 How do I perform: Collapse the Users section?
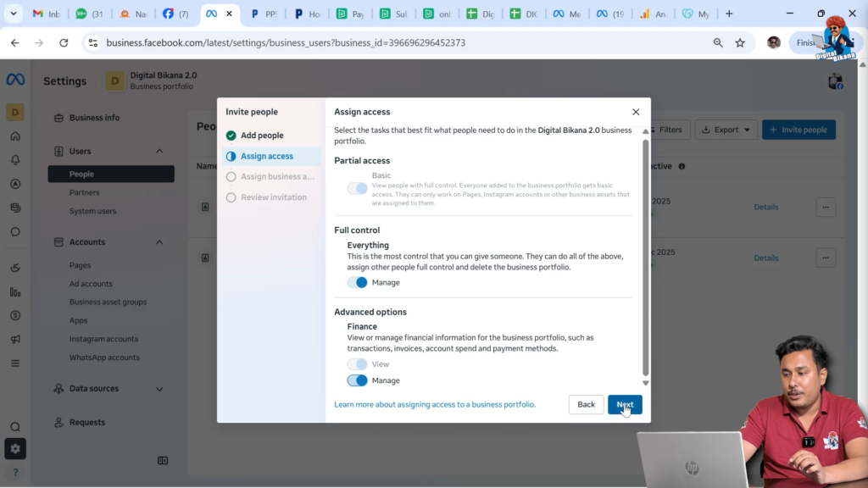pos(159,151)
